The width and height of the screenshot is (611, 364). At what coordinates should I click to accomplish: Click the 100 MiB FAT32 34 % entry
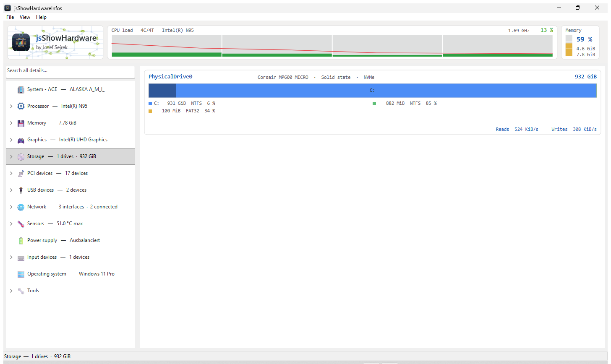tap(182, 111)
